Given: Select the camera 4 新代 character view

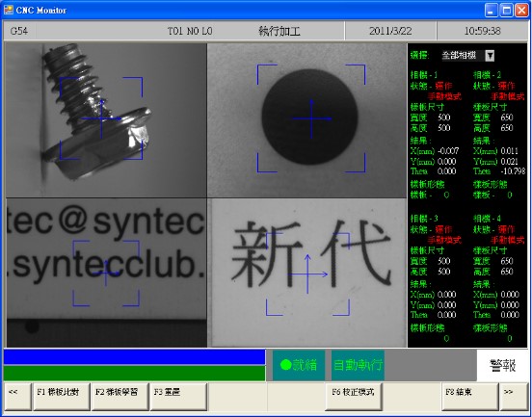Looking at the screenshot, I should [x=306, y=273].
